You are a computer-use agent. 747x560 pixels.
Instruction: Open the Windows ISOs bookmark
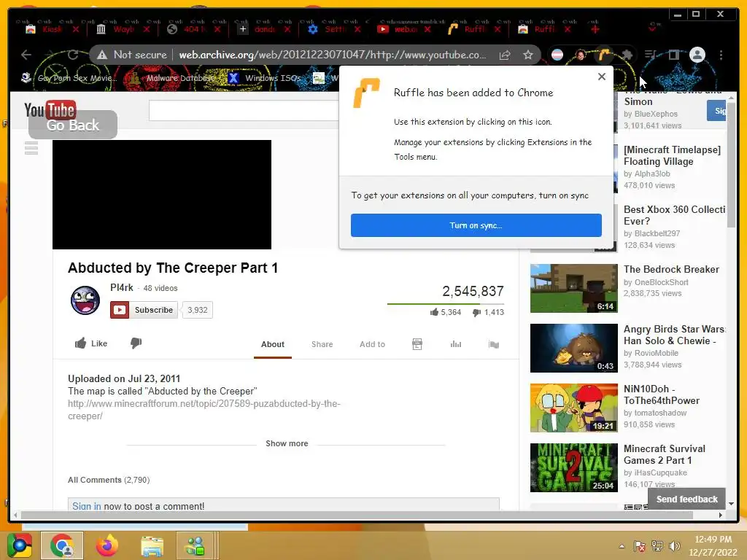pyautogui.click(x=264, y=78)
